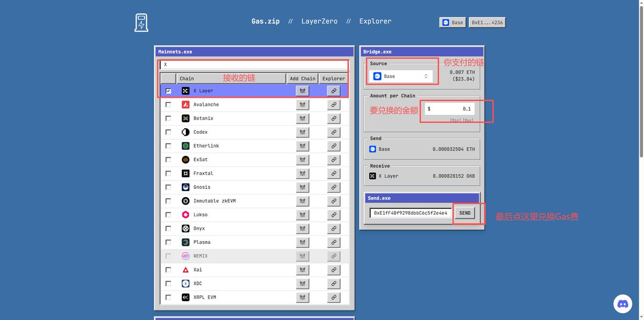
Task: Open Xai explorer link icon
Action: (334, 270)
